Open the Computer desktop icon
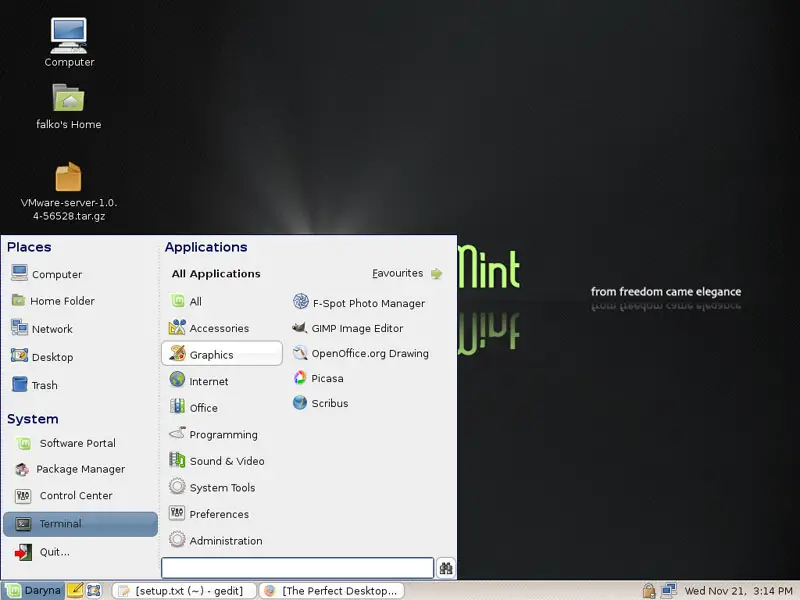This screenshot has height=600, width=800. [x=69, y=43]
